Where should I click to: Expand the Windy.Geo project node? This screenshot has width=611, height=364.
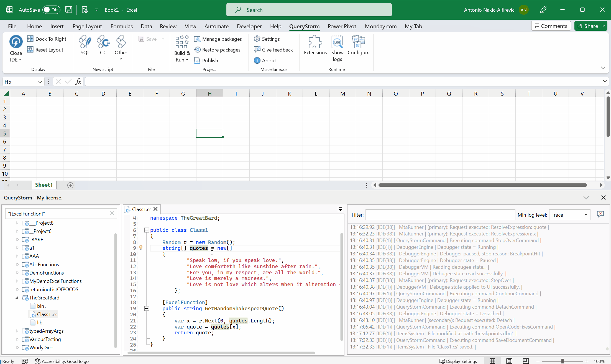[x=17, y=347]
